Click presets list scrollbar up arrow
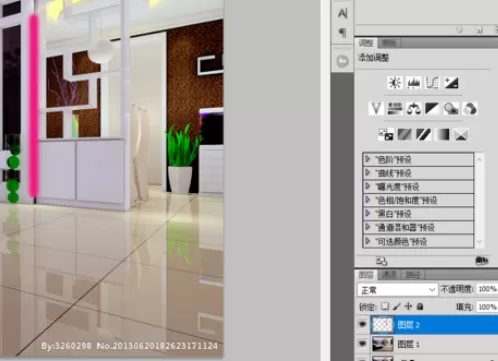Image resolution: width=498 pixels, height=361 pixels. (x=479, y=159)
